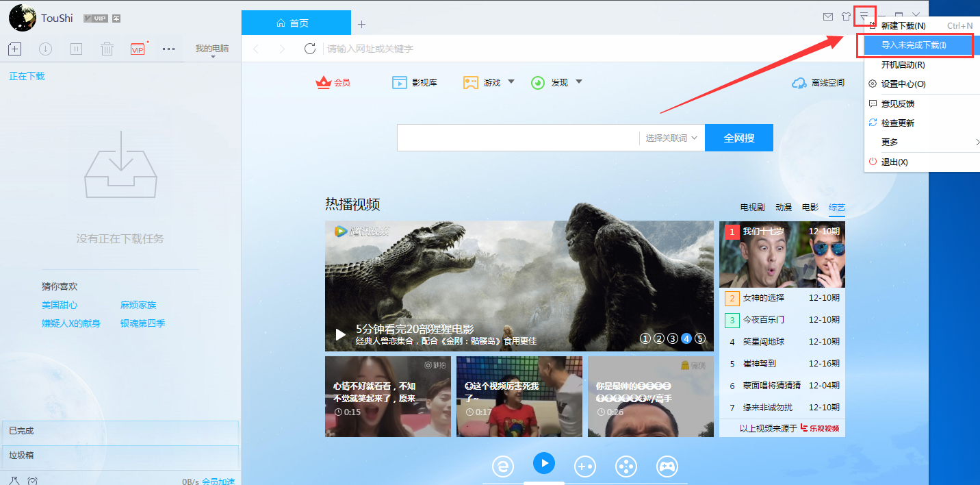The height and width of the screenshot is (485, 980).
Task: Open the 美国甜心 recommendation link
Action: coord(60,305)
